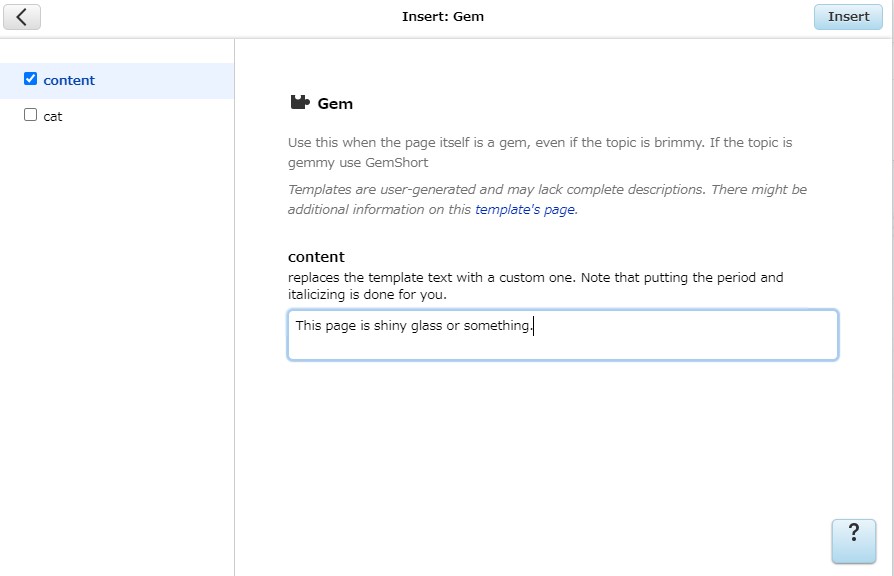Select the cat label in sidebar

click(53, 116)
